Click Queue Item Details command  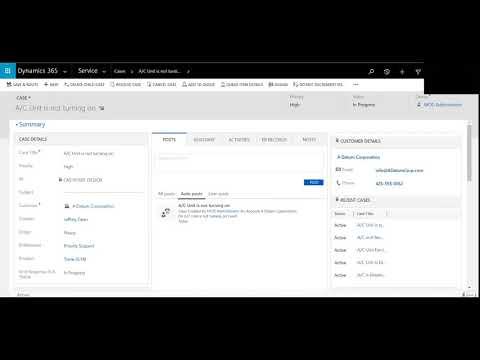pos(242,84)
